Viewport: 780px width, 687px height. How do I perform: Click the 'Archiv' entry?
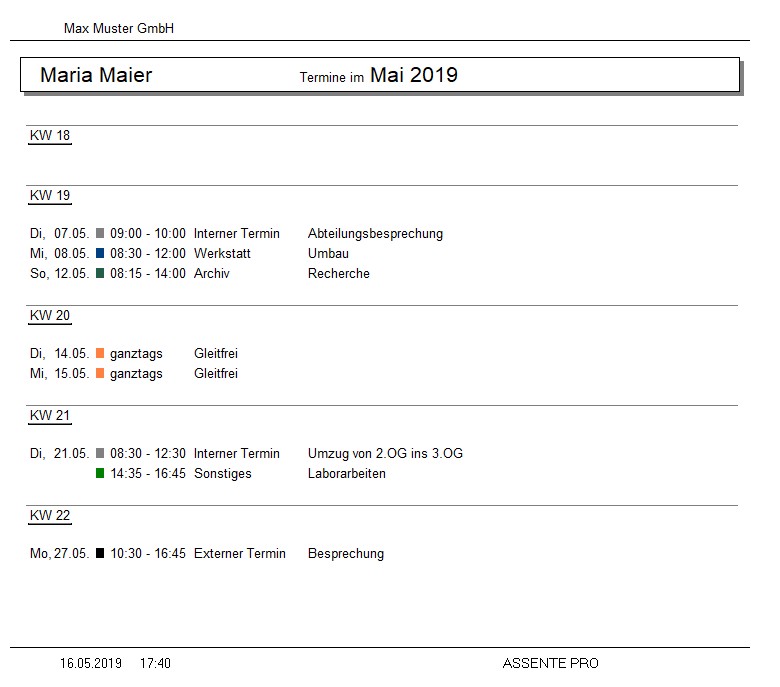point(212,273)
